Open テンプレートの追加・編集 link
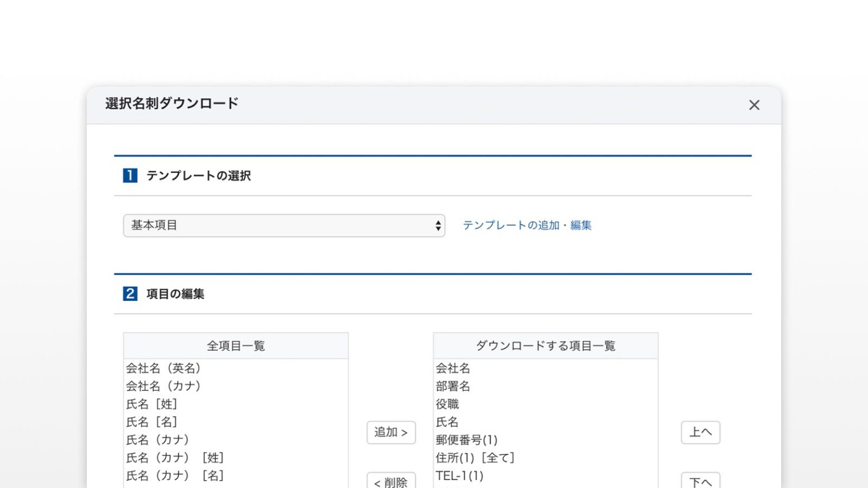Viewport: 868px width, 488px height. pyautogui.click(x=527, y=225)
